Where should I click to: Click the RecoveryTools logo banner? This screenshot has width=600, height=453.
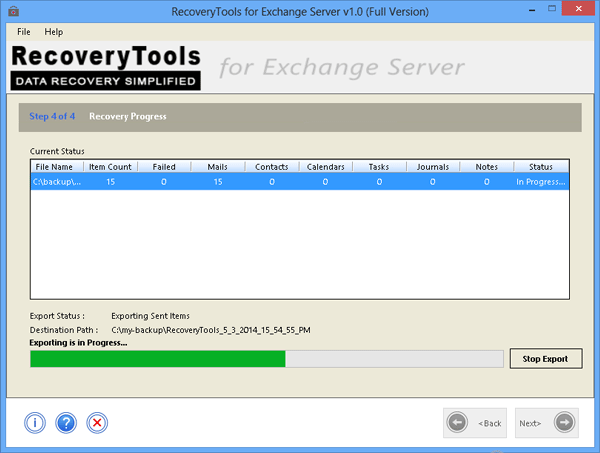pyautogui.click(x=106, y=67)
